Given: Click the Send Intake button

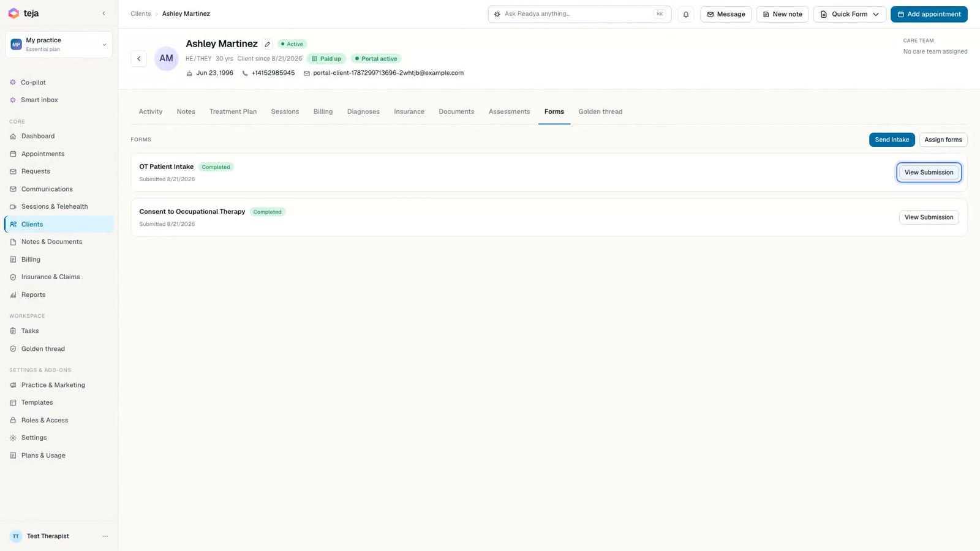Looking at the screenshot, I should point(892,140).
